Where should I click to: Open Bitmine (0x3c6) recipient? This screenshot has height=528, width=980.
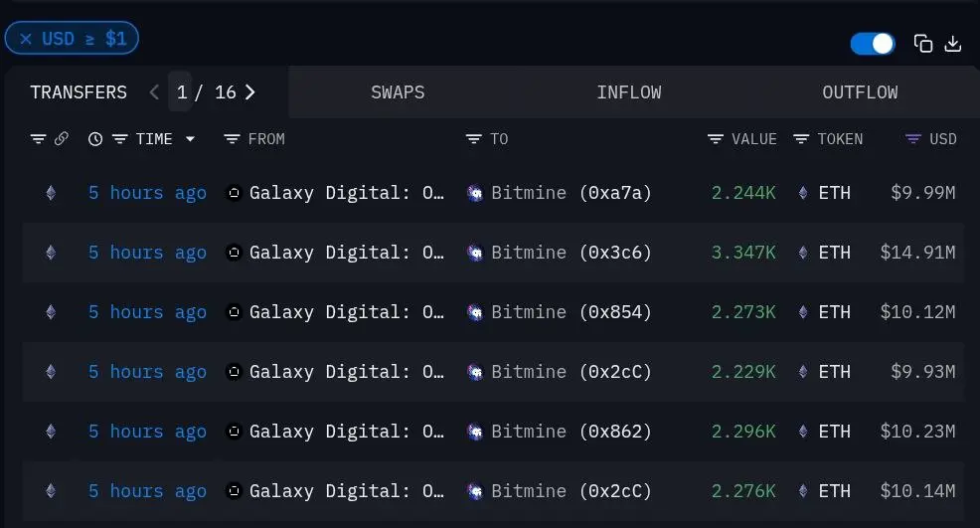point(572,253)
